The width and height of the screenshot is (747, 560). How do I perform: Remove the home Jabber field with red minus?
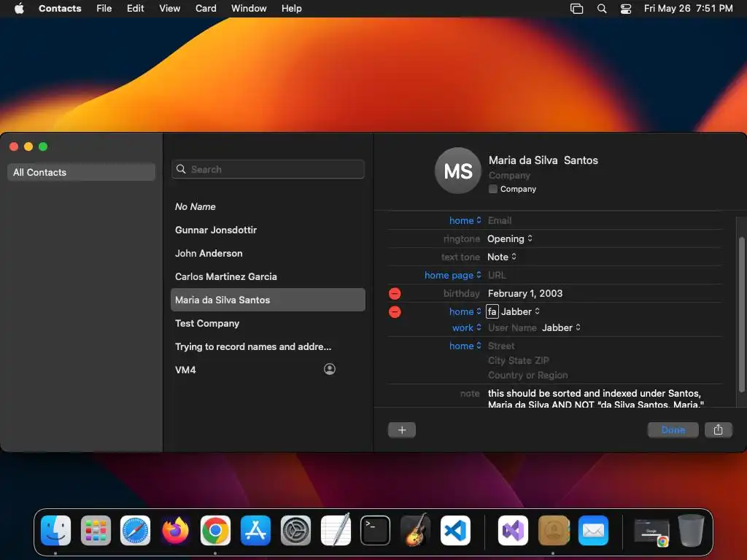coord(395,312)
